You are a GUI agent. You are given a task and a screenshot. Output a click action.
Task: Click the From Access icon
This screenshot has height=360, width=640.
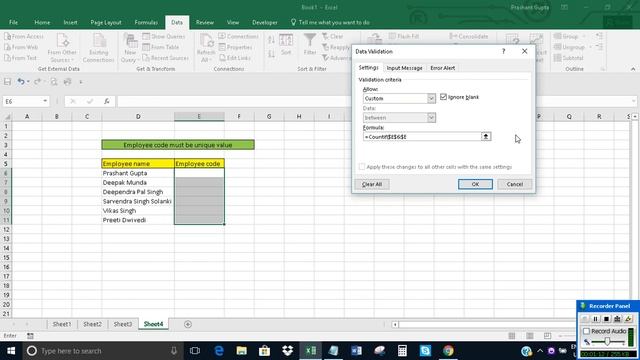(7, 36)
